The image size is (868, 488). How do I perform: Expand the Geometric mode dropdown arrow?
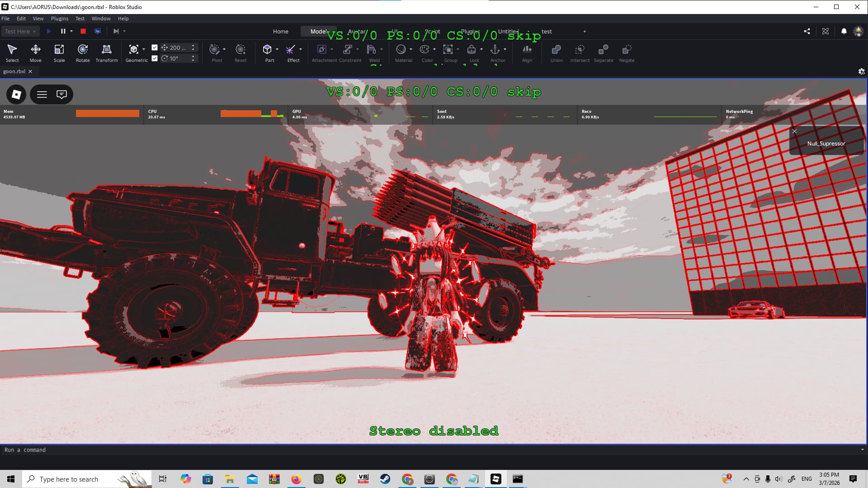pyautogui.click(x=144, y=49)
